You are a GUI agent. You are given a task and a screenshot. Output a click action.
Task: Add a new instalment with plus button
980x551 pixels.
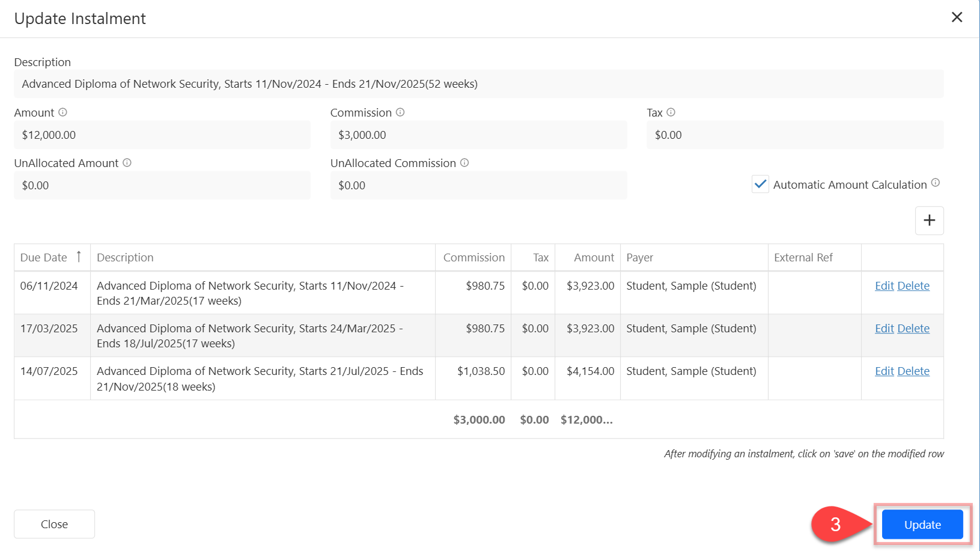(x=929, y=221)
